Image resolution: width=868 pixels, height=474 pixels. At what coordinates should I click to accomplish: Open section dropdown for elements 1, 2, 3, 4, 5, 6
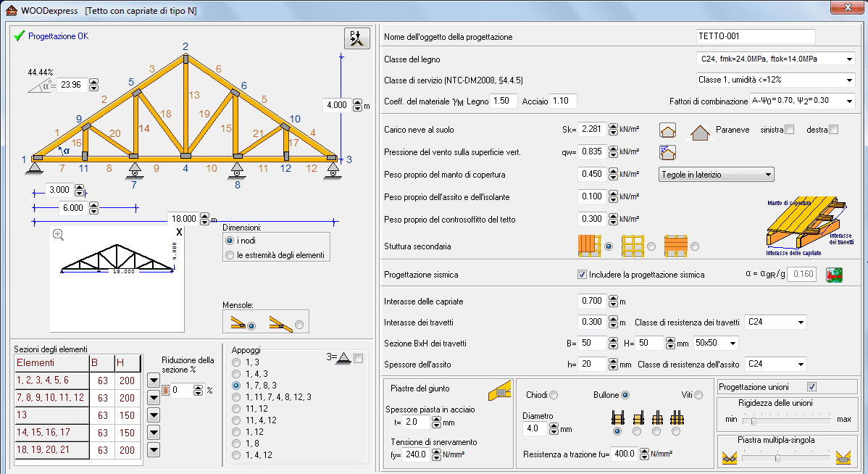pos(154,381)
